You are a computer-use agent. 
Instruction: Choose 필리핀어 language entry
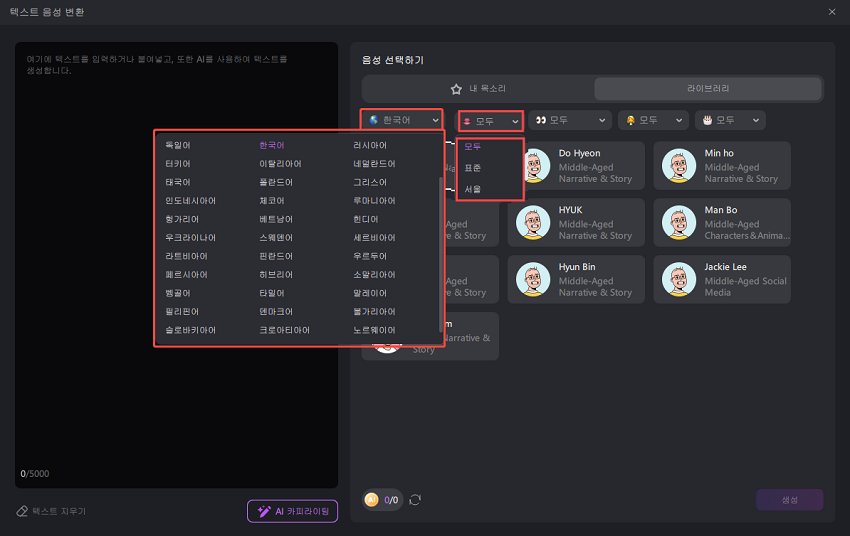click(182, 312)
